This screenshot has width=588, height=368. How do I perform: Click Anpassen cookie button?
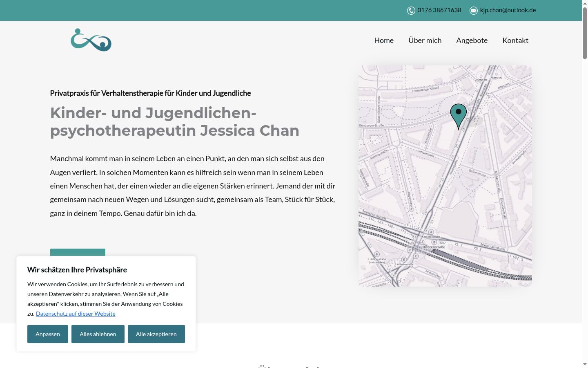(x=48, y=334)
